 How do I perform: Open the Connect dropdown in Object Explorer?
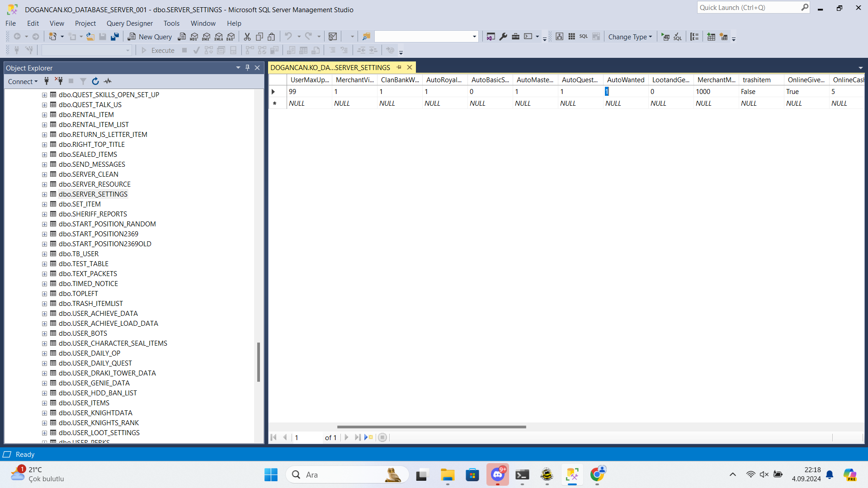[x=23, y=81]
